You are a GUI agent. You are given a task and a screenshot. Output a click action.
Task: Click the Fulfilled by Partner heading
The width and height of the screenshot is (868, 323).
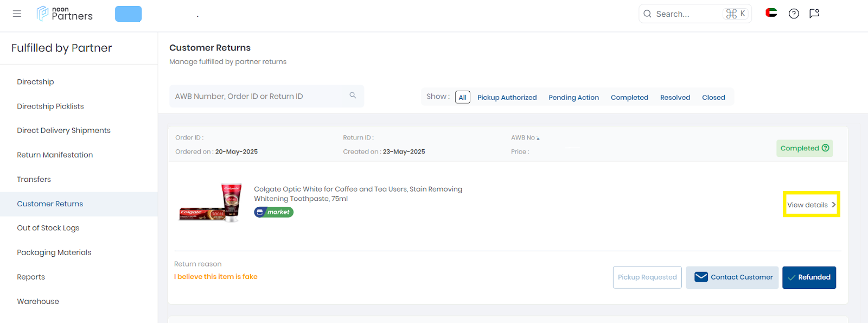(x=62, y=48)
